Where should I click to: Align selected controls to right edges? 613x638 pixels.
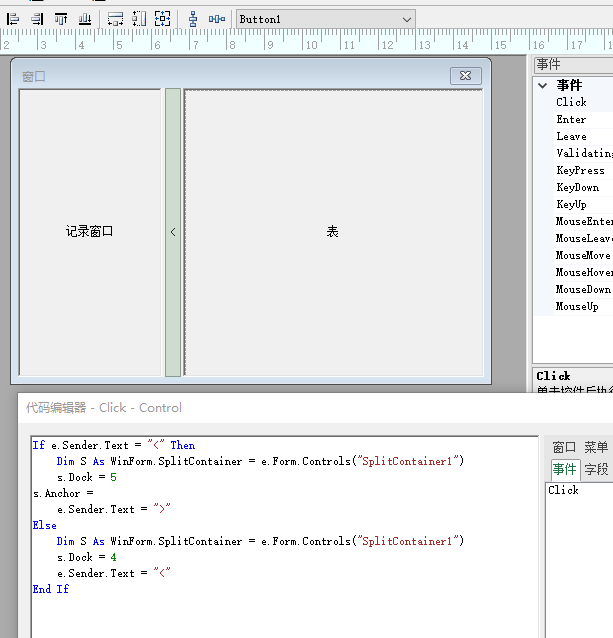37,19
